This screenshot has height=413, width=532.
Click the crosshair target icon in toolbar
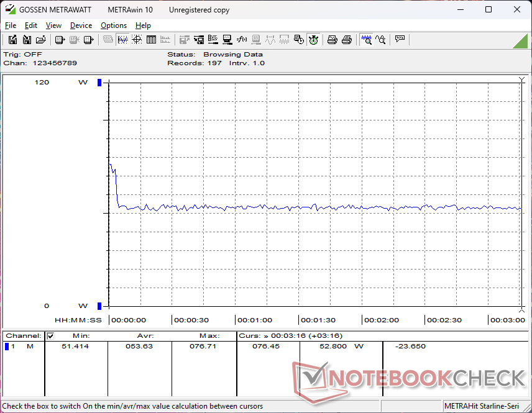[x=137, y=40]
